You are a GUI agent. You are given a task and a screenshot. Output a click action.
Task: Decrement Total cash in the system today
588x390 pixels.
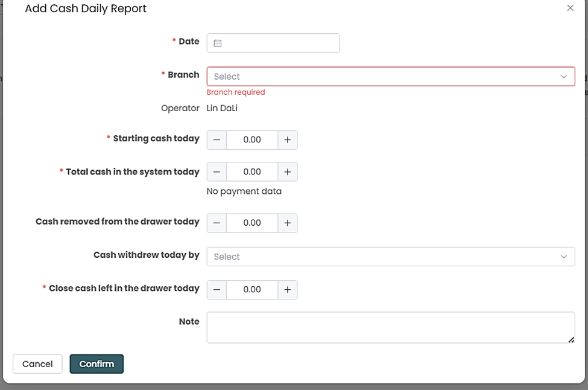[217, 172]
